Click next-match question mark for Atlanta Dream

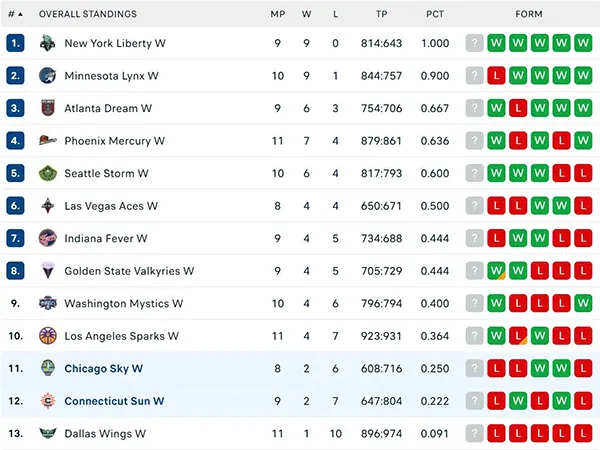pyautogui.click(x=474, y=108)
